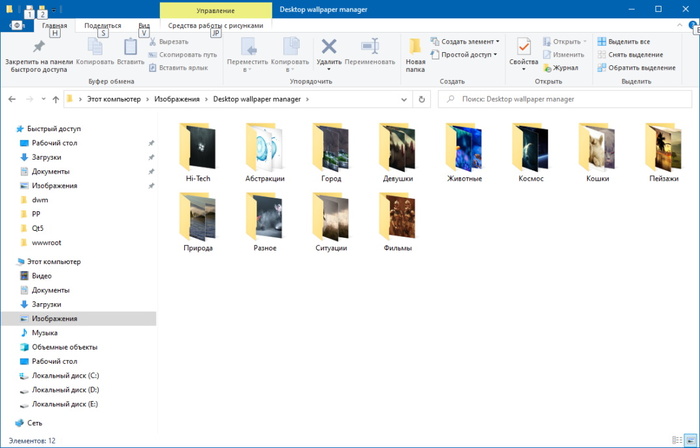Switch to details list view in status bar

pos(679,440)
